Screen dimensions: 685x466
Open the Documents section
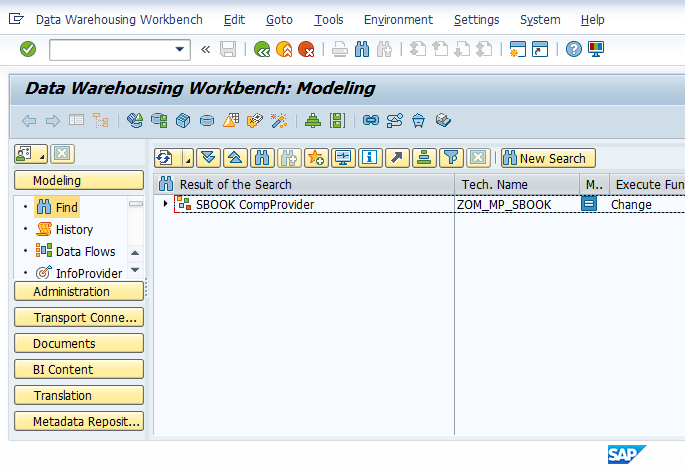tap(79, 343)
